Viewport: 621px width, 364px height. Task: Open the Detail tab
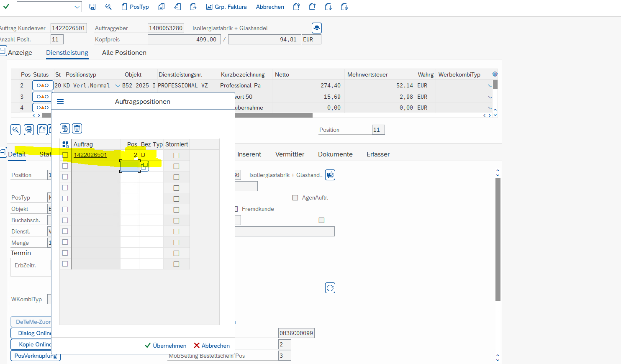click(x=17, y=154)
